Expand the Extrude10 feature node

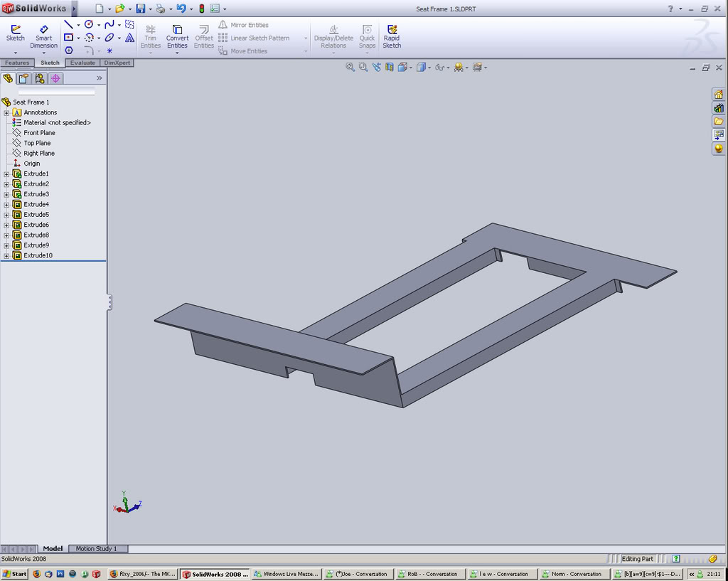click(x=6, y=256)
